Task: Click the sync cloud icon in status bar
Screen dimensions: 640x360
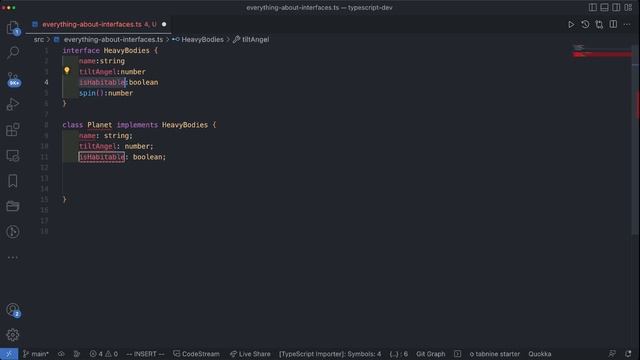Action: click(x=61, y=354)
